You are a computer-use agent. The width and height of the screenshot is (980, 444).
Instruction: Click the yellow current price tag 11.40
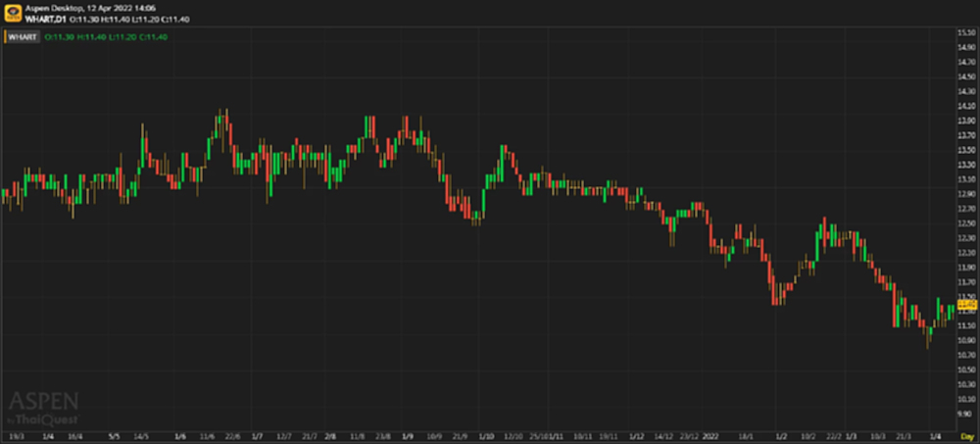[x=967, y=305]
